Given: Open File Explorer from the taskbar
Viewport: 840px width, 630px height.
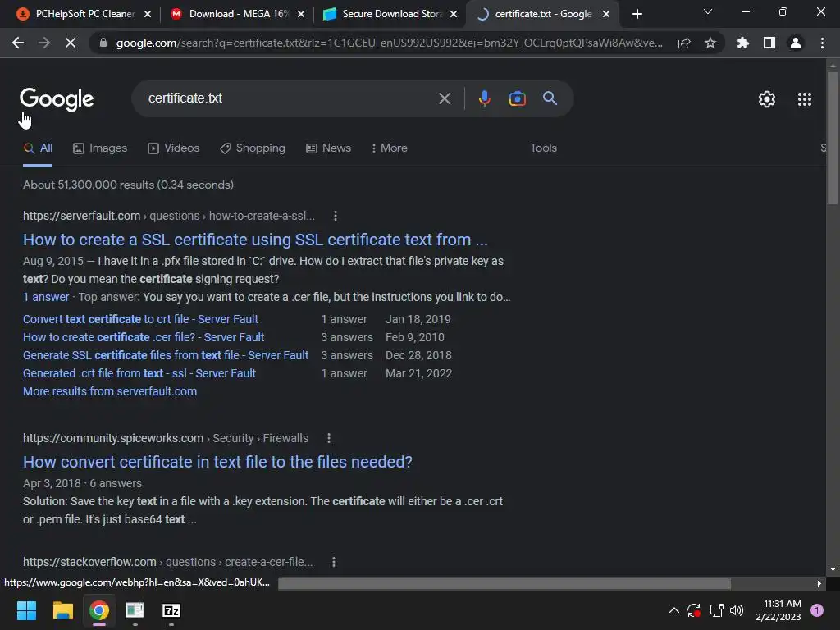Looking at the screenshot, I should [62, 610].
